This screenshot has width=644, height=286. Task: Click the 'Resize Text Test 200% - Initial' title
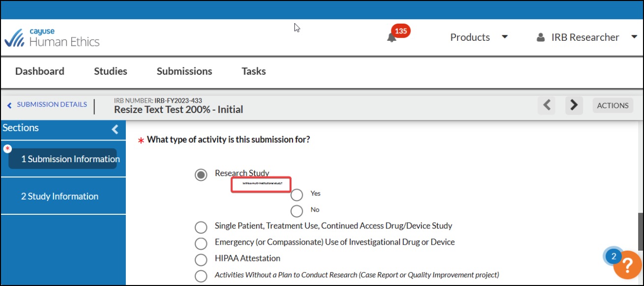tap(178, 110)
